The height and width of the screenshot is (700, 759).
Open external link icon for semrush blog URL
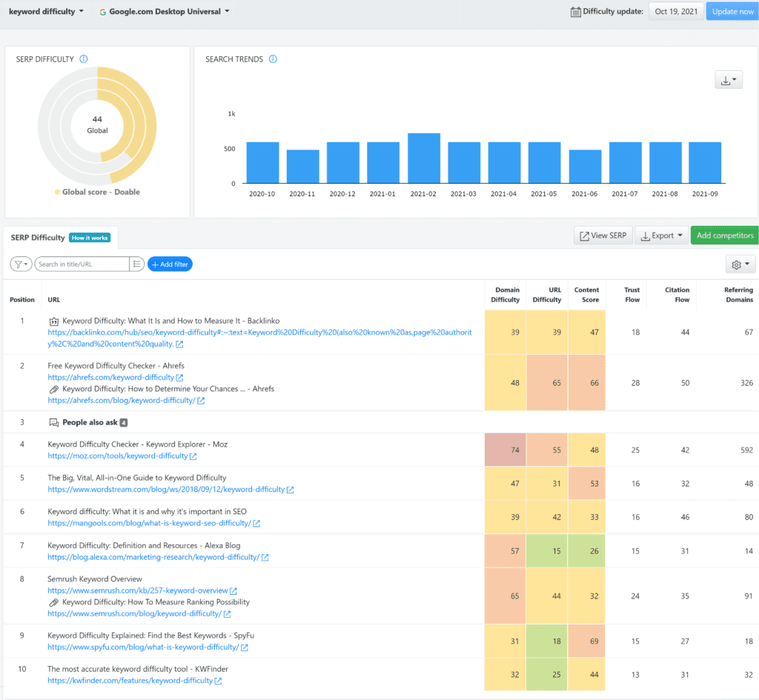[227, 614]
